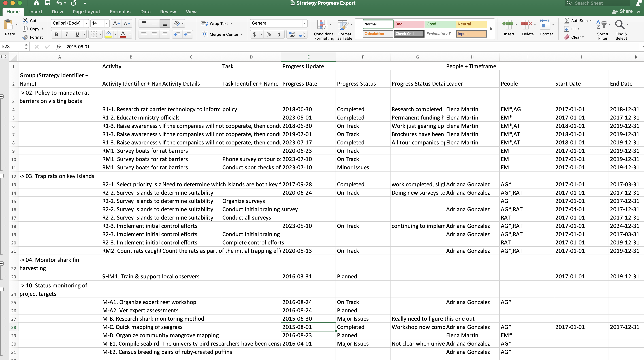Viewport: 644px width, 360px height.
Task: Toggle Italic formatting
Action: (x=67, y=34)
